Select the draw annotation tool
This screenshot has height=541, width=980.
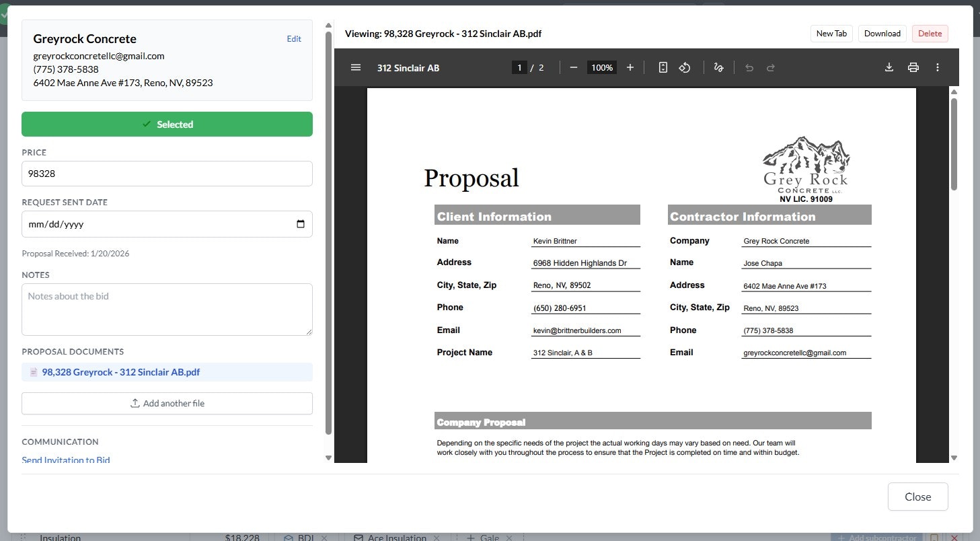pyautogui.click(x=718, y=67)
